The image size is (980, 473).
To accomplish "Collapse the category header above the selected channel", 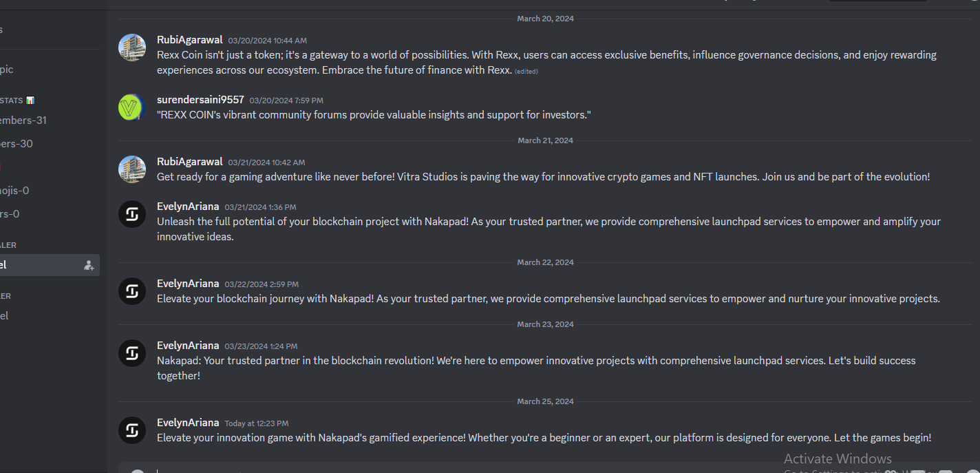I will point(8,245).
